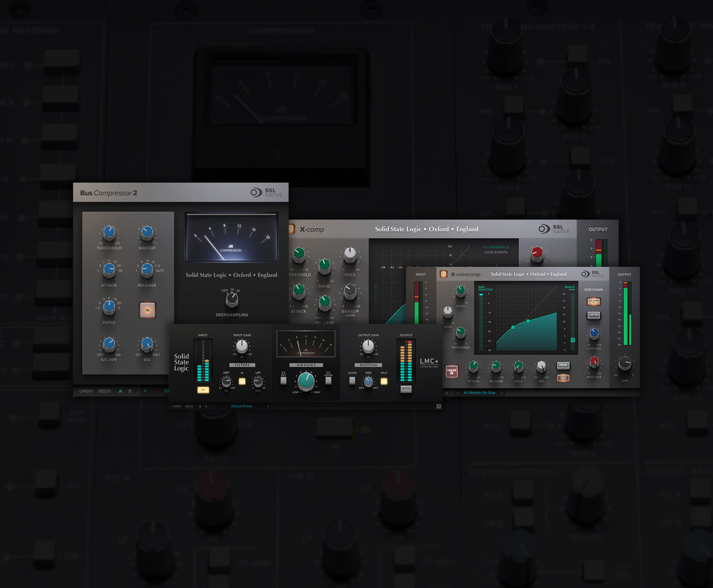713x588 pixels.
Task: Click the Oversampling knob on Bus Compressor 2
Action: click(232, 301)
